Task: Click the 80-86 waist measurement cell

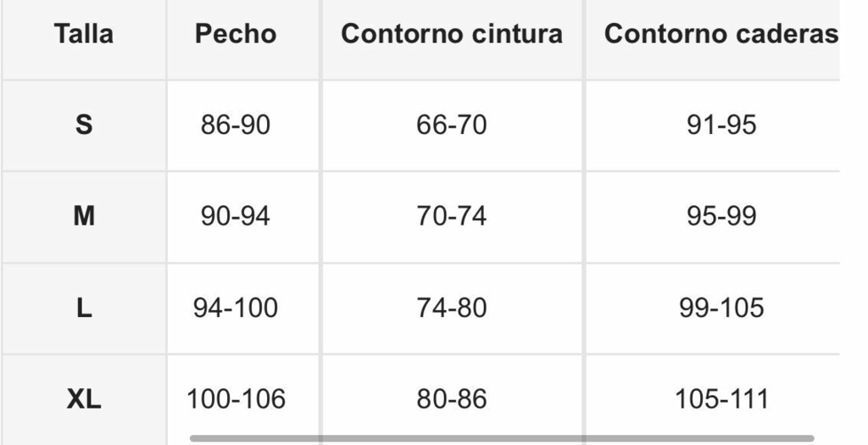Action: [x=452, y=398]
